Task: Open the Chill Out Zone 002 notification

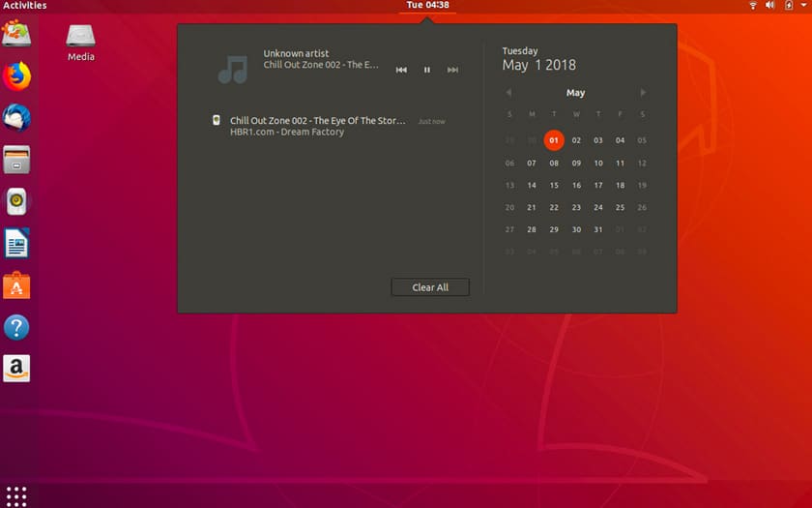Action: [319, 126]
